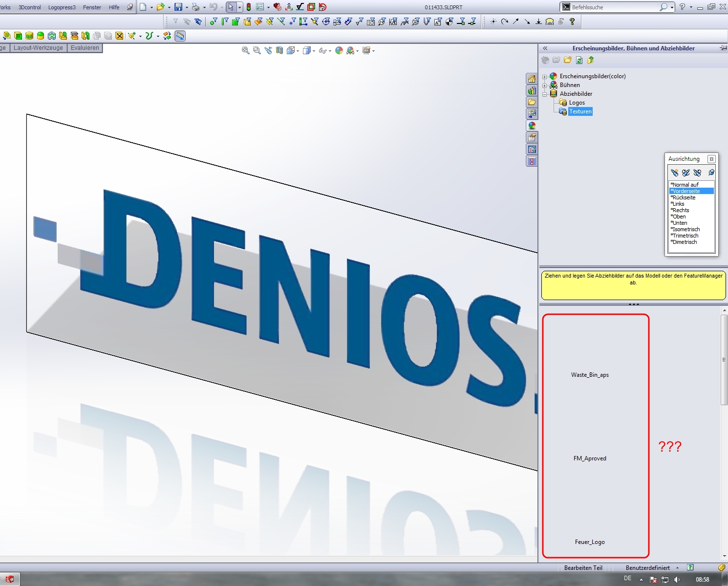
Task: Click the Zoom to fit magnifier icon
Action: point(246,50)
